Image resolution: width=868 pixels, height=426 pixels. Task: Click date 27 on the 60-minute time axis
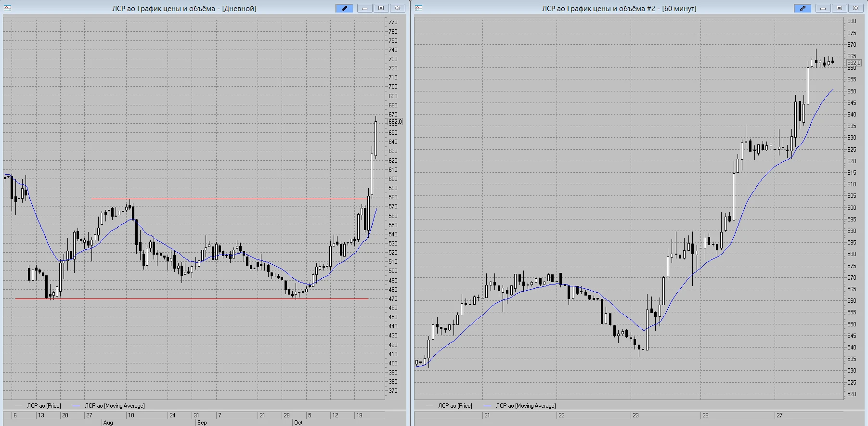pos(779,415)
